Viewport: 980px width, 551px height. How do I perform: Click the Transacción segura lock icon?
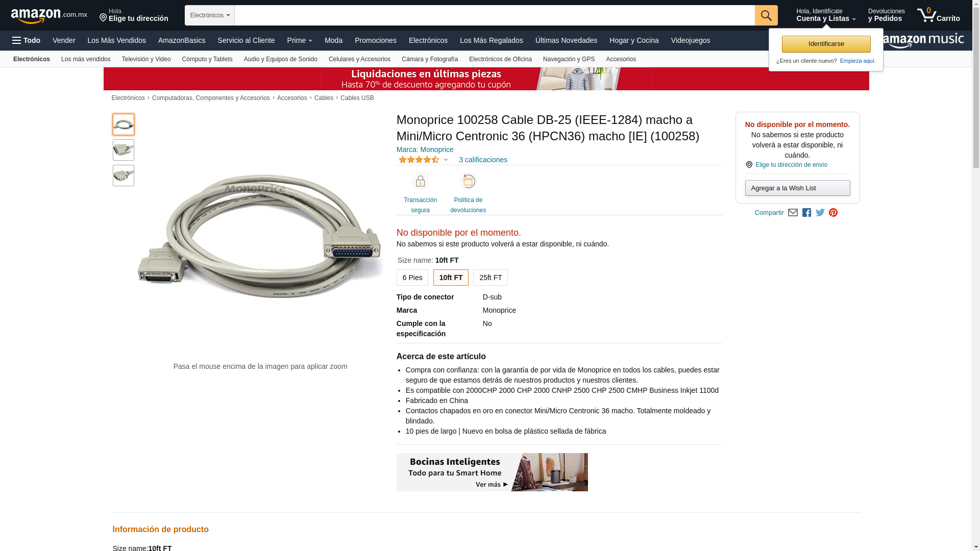pos(421,182)
